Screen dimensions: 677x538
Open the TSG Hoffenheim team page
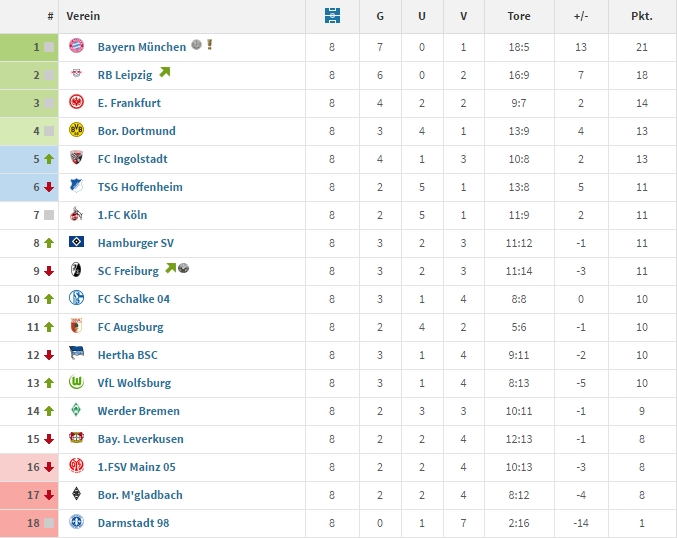140,187
